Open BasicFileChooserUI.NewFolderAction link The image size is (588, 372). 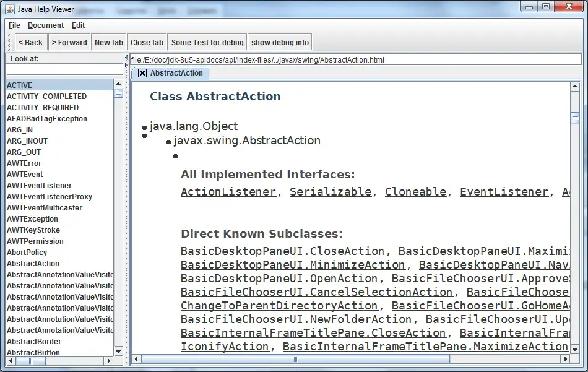[296, 319]
